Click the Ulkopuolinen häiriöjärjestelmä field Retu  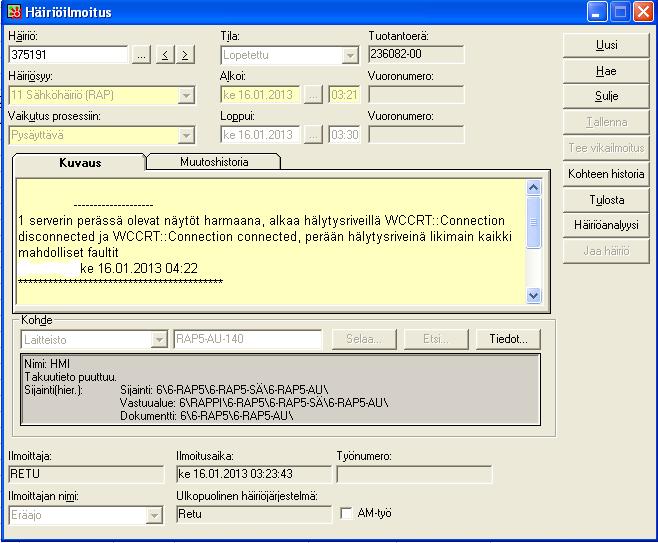(x=254, y=514)
